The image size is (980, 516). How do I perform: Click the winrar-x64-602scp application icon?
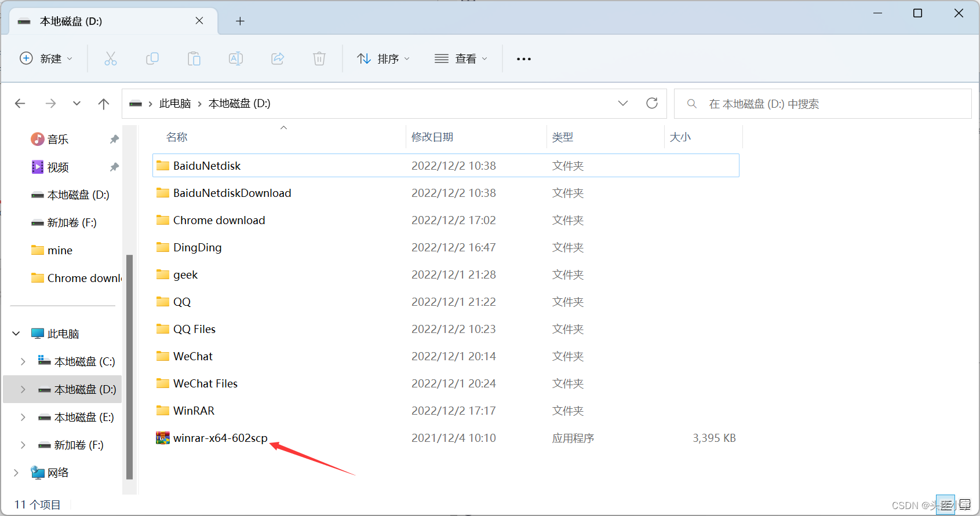pyautogui.click(x=163, y=438)
